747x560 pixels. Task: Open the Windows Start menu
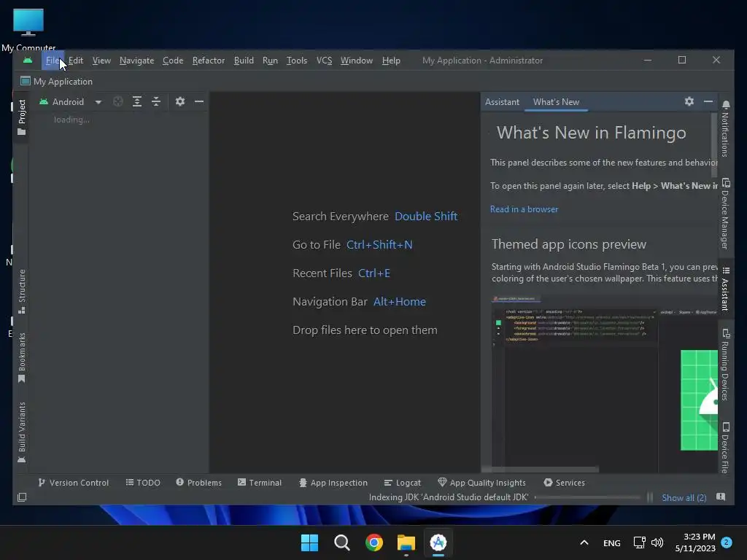click(309, 542)
